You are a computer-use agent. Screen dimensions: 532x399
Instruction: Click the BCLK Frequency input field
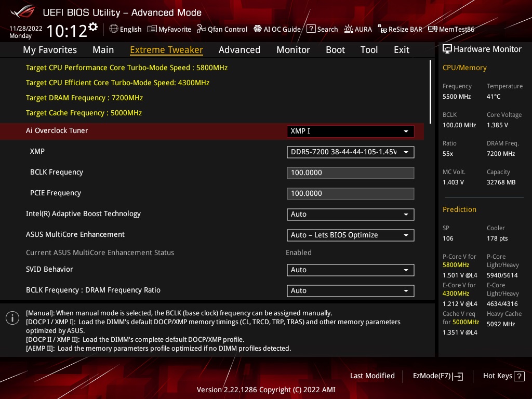click(350, 172)
